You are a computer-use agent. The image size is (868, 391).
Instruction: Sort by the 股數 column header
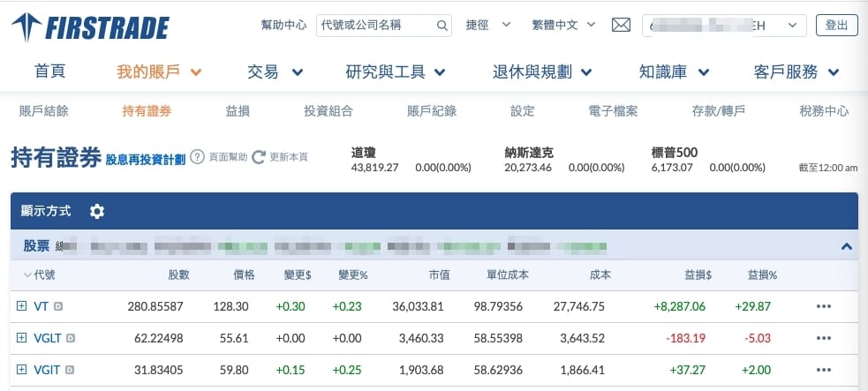coord(178,274)
